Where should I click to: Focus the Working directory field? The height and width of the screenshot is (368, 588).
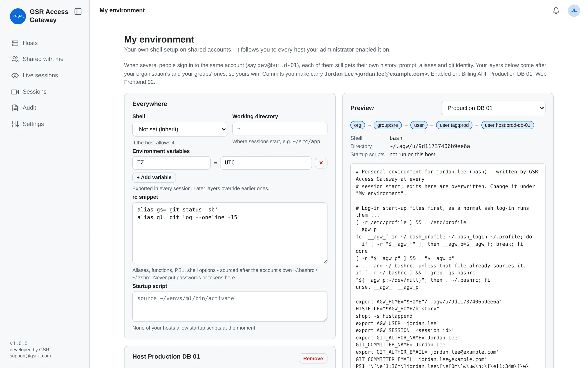(x=280, y=129)
